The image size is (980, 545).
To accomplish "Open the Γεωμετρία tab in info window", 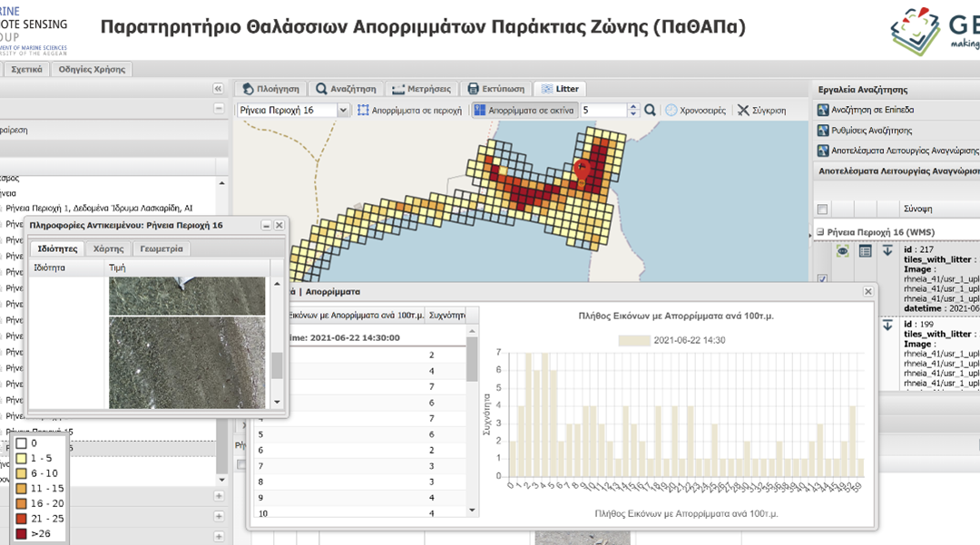I will [162, 248].
